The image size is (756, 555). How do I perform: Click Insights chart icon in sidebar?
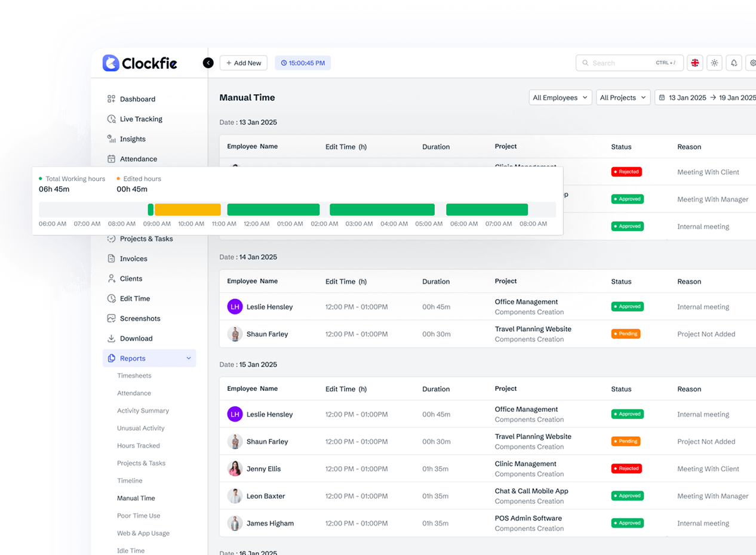(x=111, y=139)
